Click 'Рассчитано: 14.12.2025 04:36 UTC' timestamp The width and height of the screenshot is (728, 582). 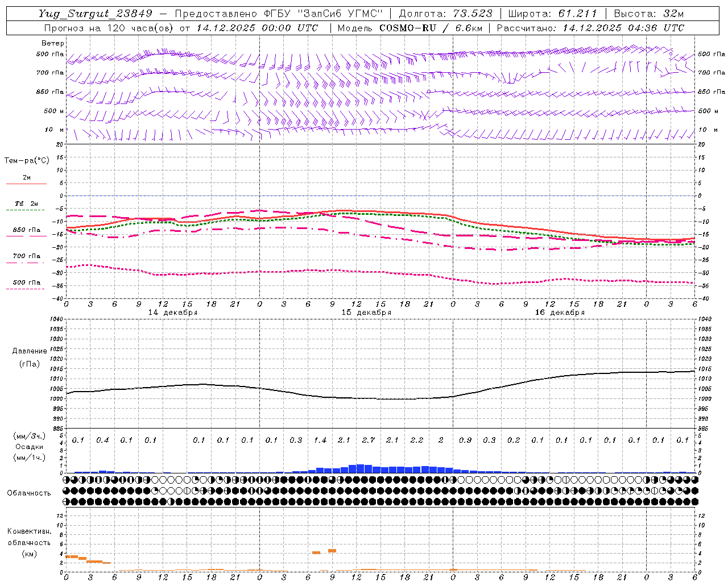590,28
